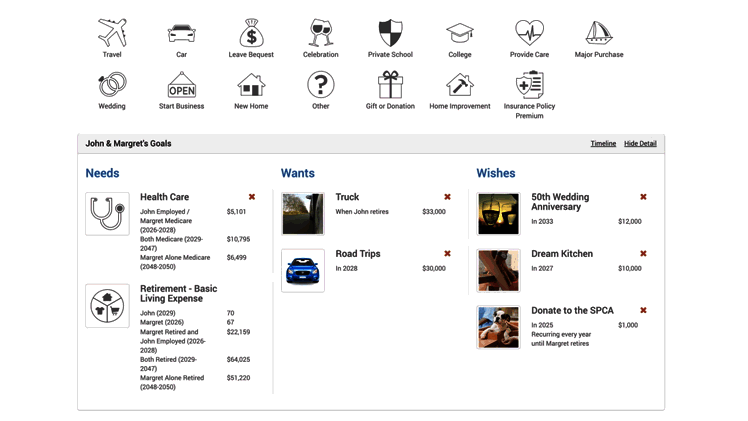The width and height of the screenshot is (748, 421).
Task: Click the $33,000 Truck amount
Action: tap(434, 212)
